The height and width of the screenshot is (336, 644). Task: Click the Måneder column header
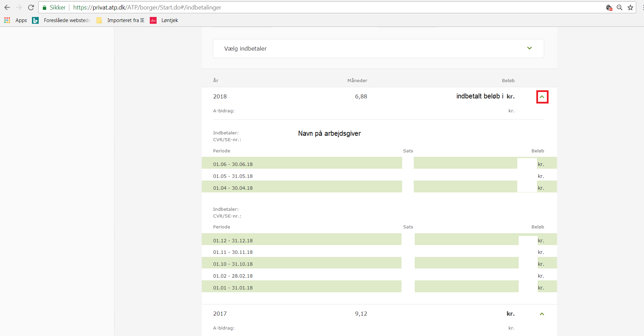[x=357, y=80]
